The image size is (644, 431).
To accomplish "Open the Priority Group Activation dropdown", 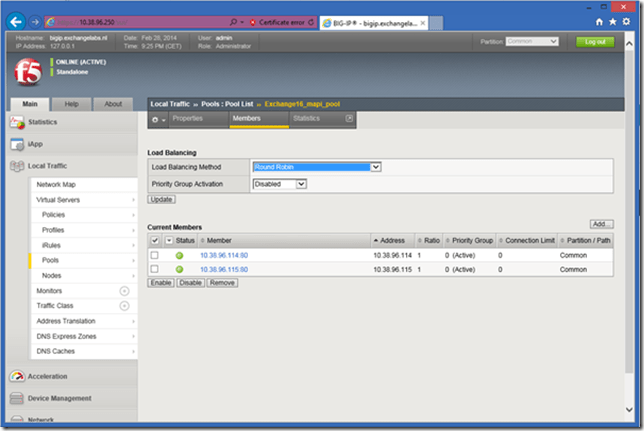I will click(x=279, y=184).
